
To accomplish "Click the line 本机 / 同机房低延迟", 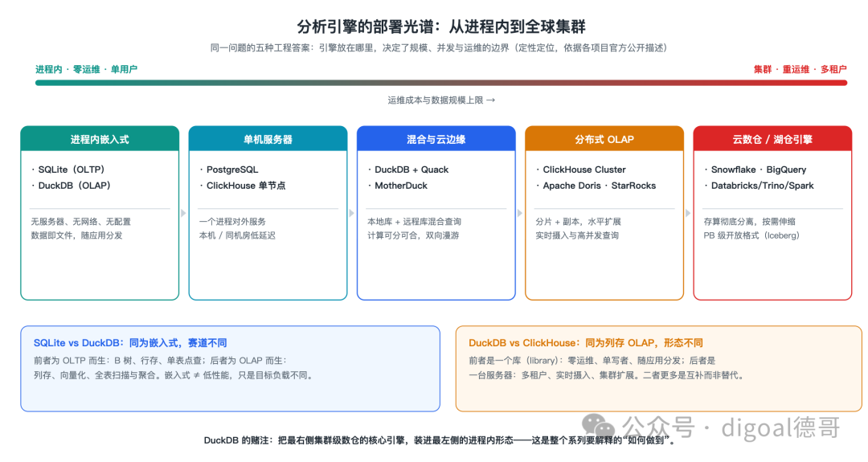I will coord(237,235).
